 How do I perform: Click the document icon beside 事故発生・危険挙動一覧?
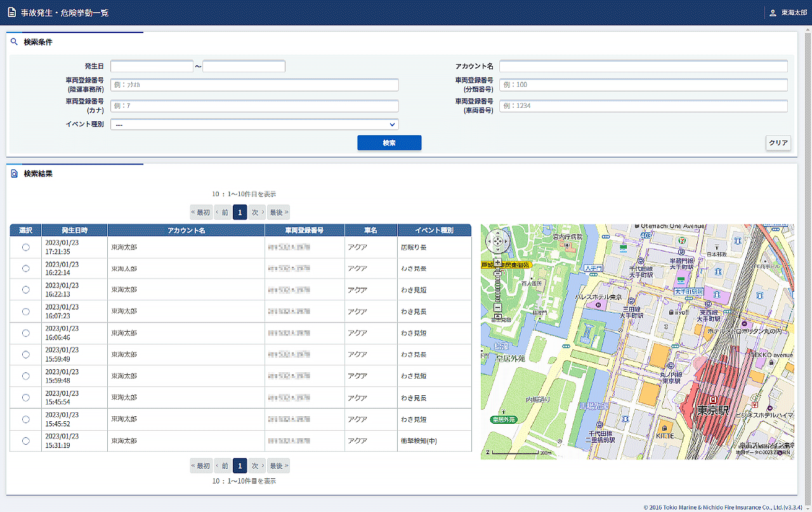11,13
